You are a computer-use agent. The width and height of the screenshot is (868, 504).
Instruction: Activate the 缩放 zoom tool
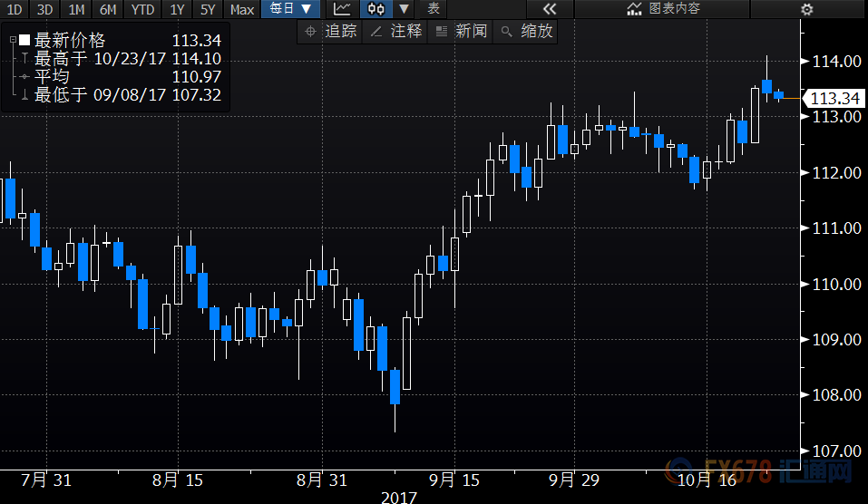[526, 32]
